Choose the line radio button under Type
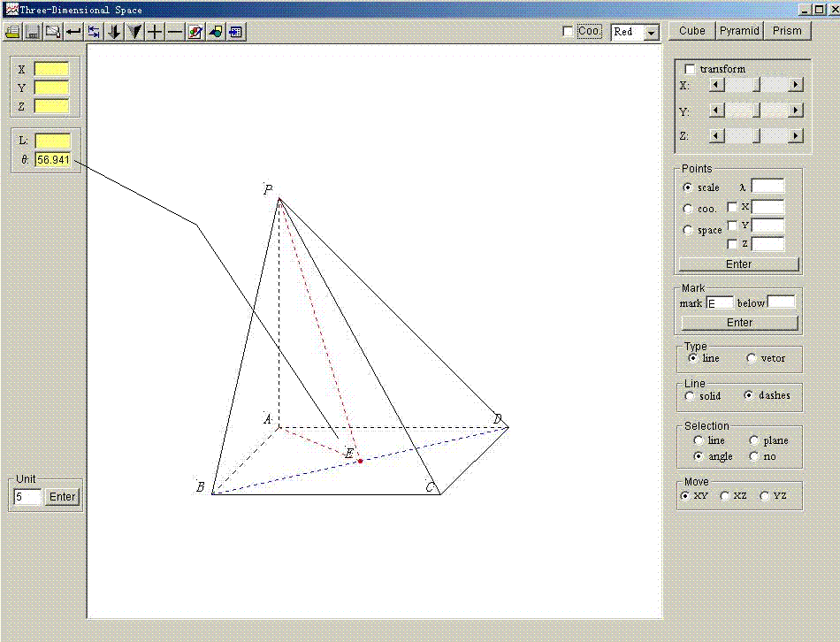This screenshot has height=642, width=840. pos(692,358)
